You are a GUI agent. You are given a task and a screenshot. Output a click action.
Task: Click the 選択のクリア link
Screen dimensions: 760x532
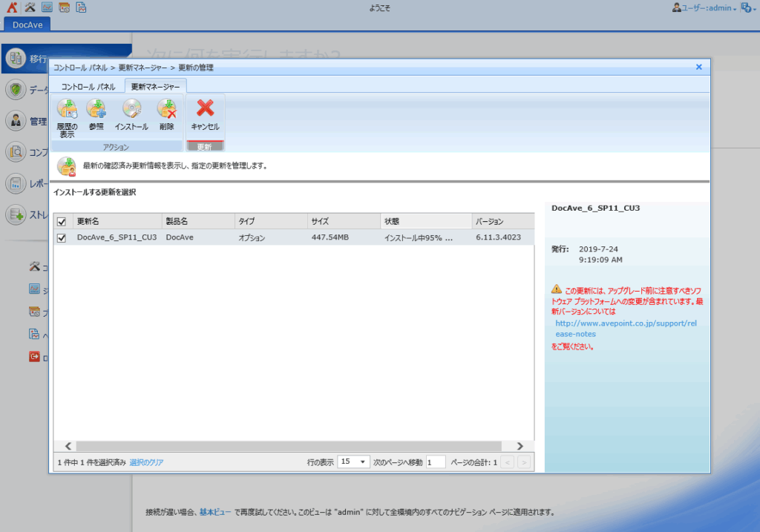pyautogui.click(x=146, y=462)
